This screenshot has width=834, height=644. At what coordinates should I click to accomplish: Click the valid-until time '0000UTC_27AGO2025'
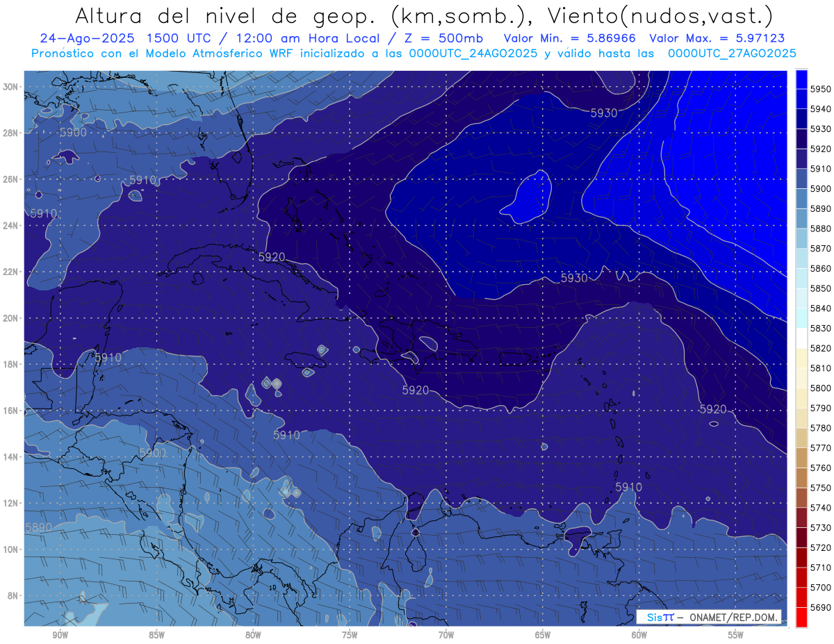pyautogui.click(x=731, y=53)
